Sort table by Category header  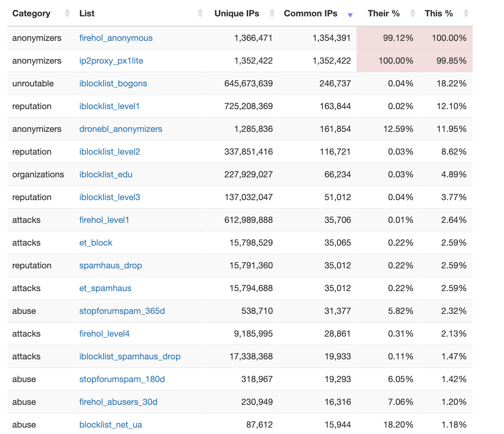tap(31, 14)
